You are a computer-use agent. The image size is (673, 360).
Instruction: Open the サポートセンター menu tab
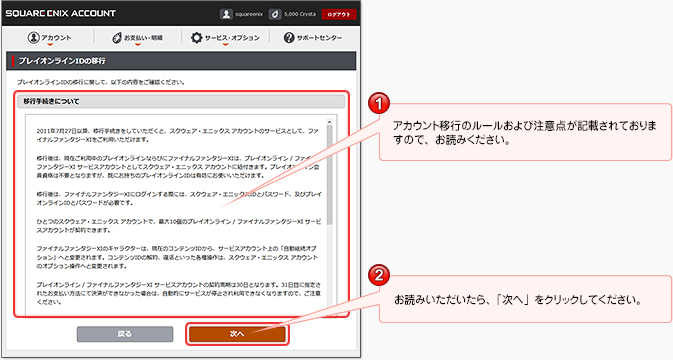pos(313,38)
